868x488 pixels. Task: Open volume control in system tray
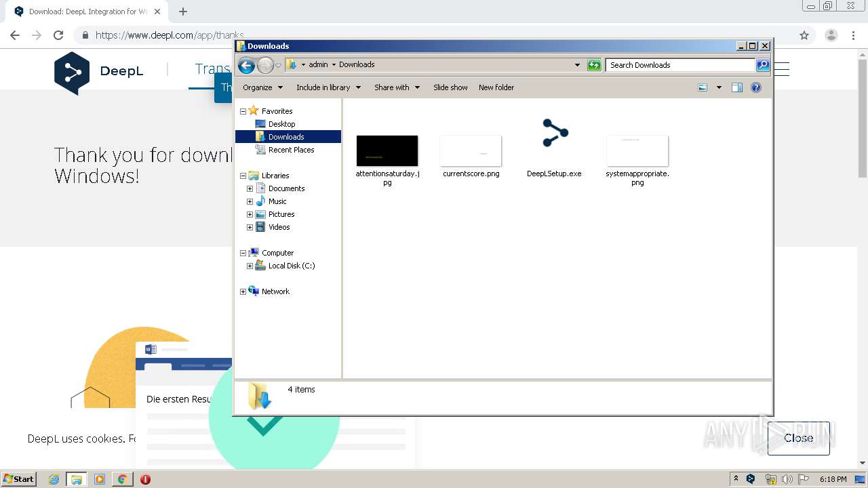(787, 479)
